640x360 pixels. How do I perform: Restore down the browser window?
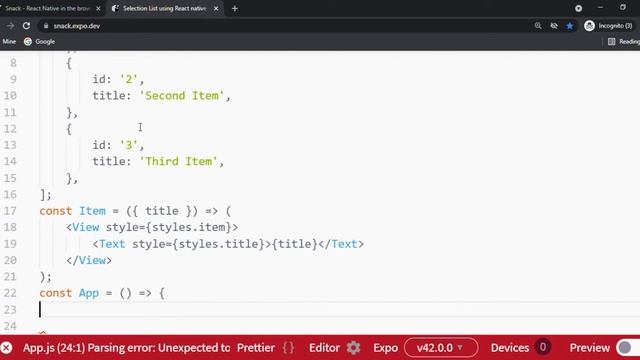point(623,8)
